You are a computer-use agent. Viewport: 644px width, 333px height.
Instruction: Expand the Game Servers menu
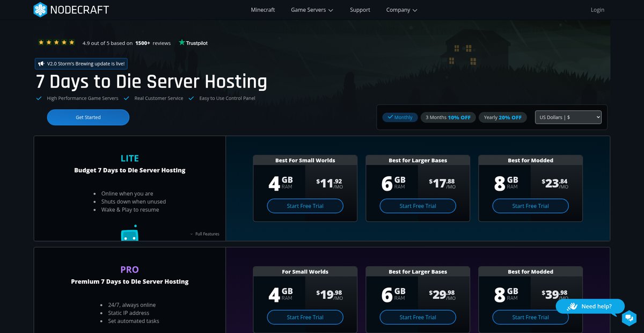(x=312, y=10)
